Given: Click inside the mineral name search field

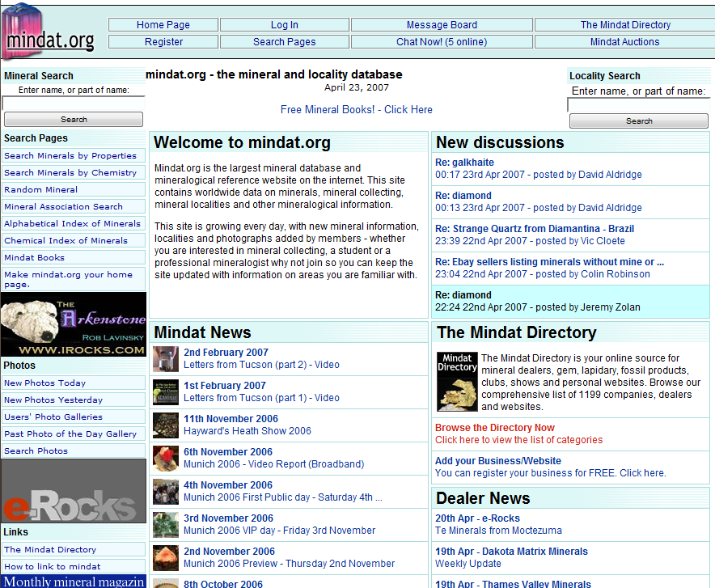Looking at the screenshot, I should pos(74,103).
